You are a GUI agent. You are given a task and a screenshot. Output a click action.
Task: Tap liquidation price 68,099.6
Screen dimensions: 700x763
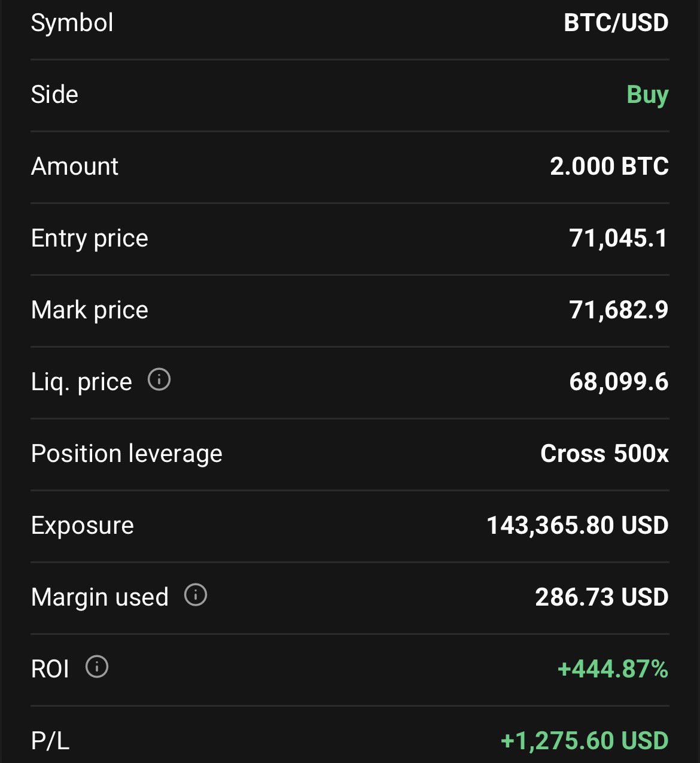(x=618, y=382)
